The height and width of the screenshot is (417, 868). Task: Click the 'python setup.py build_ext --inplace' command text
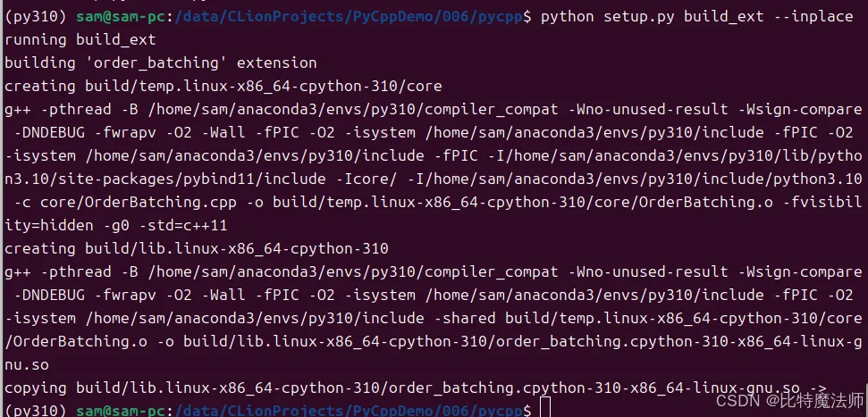(696, 17)
